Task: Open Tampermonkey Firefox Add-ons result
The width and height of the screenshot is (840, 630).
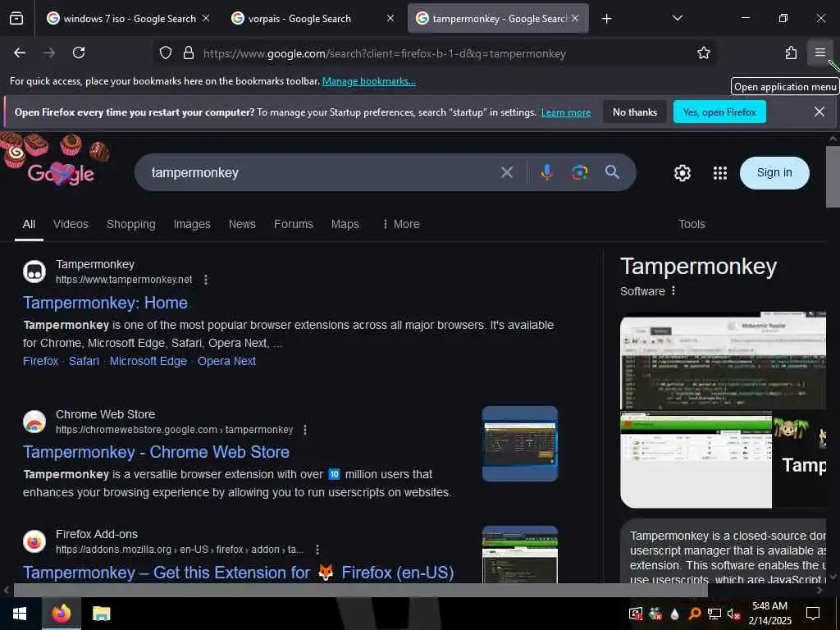Action: [239, 573]
